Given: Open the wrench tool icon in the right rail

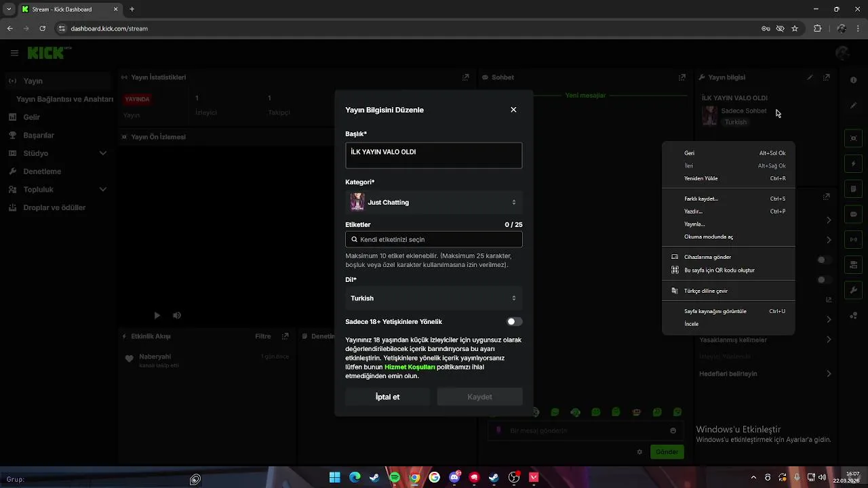Looking at the screenshot, I should click(854, 290).
